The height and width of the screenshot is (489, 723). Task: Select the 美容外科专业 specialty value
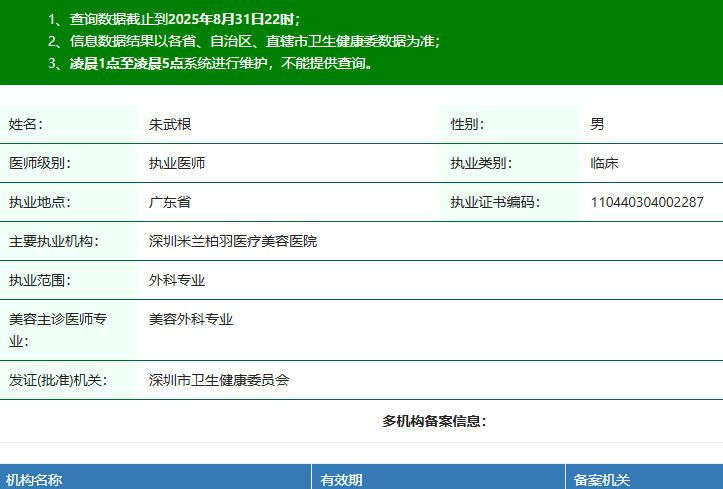[x=191, y=319]
